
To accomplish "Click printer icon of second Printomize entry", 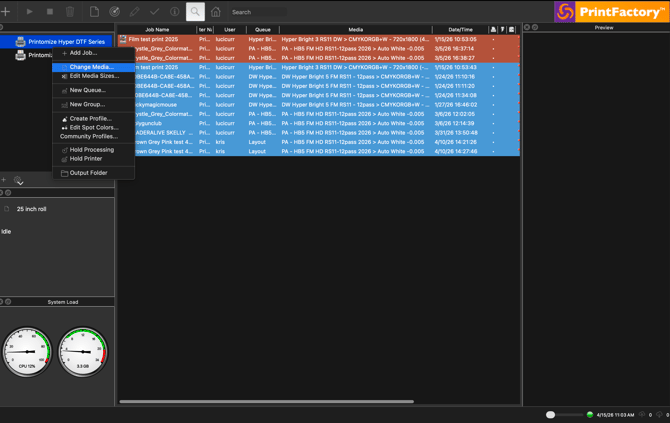I will tap(21, 55).
